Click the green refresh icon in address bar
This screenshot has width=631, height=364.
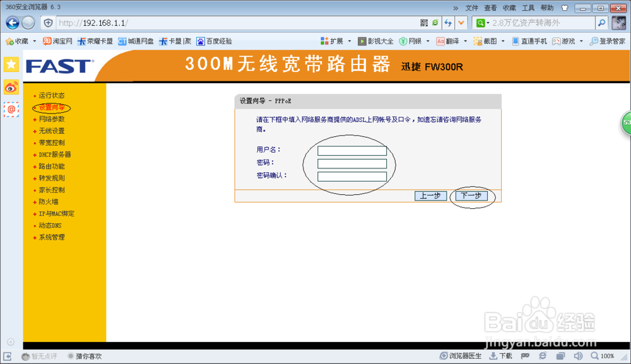pos(435,23)
